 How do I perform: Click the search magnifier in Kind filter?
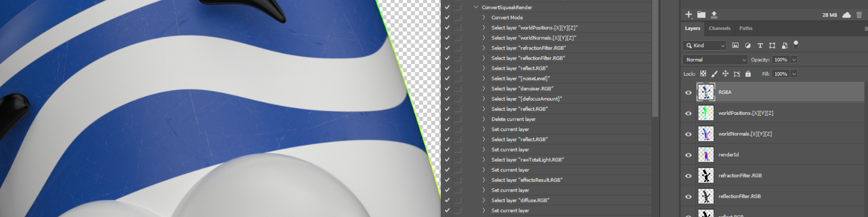click(689, 46)
